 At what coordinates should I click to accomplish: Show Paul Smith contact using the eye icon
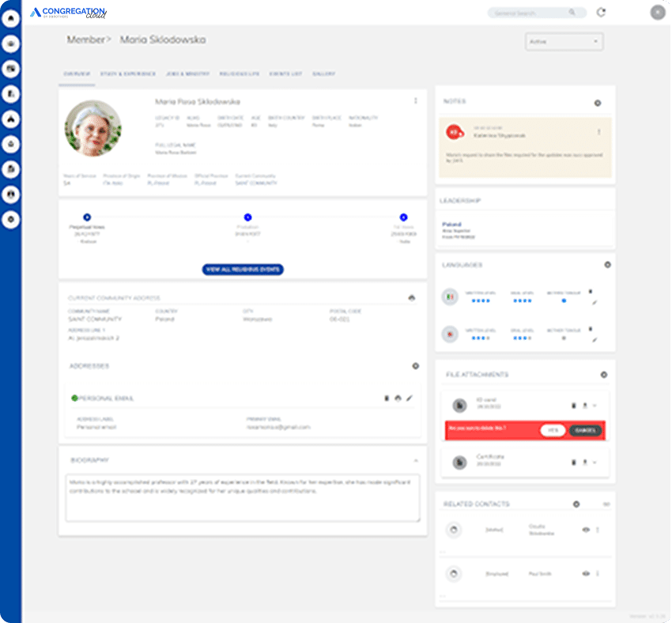[584, 574]
